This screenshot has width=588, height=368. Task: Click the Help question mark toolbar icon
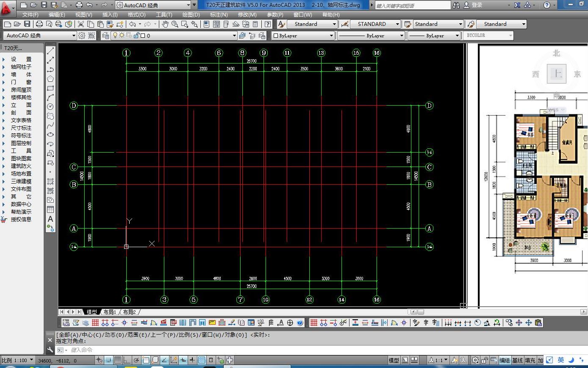(268, 24)
